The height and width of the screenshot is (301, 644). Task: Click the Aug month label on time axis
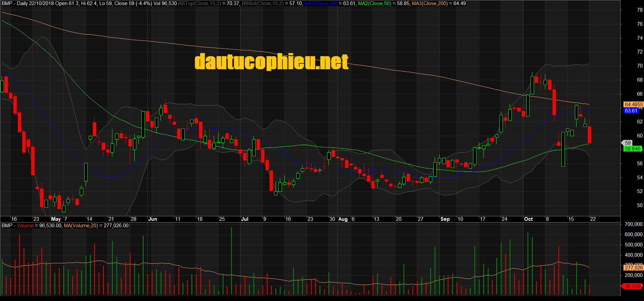point(343,219)
